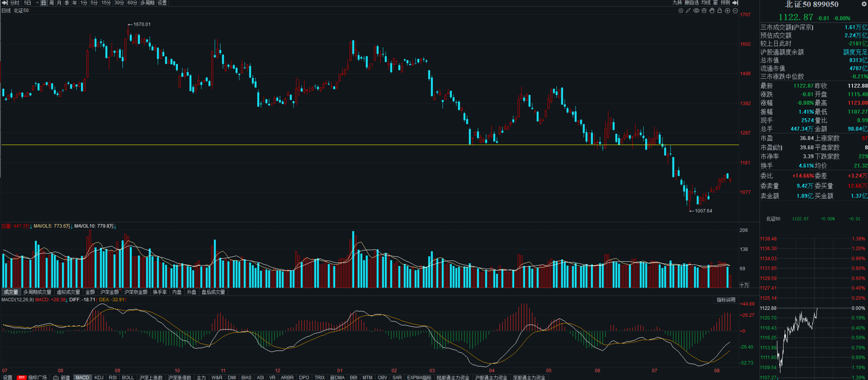Toggle the 均线 moving average display
The height and width of the screenshot is (380, 868).
click(706, 3)
